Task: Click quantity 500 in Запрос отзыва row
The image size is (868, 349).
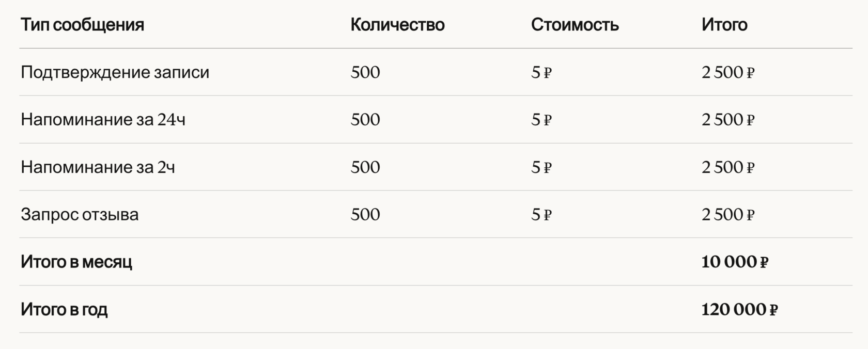Action: [x=365, y=215]
